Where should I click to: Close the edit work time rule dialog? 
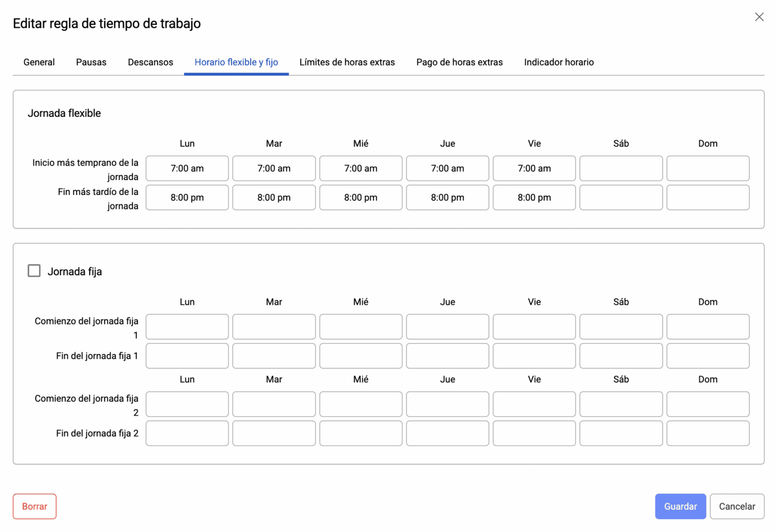point(759,17)
